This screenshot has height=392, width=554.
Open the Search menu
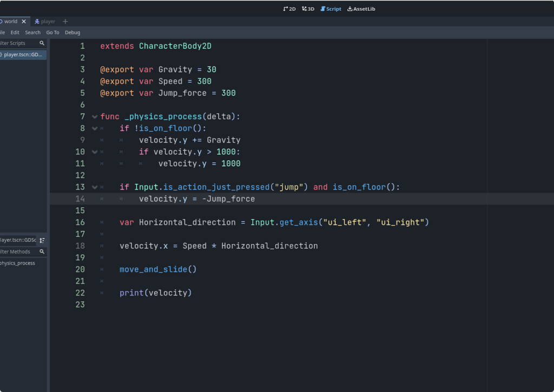click(x=32, y=32)
